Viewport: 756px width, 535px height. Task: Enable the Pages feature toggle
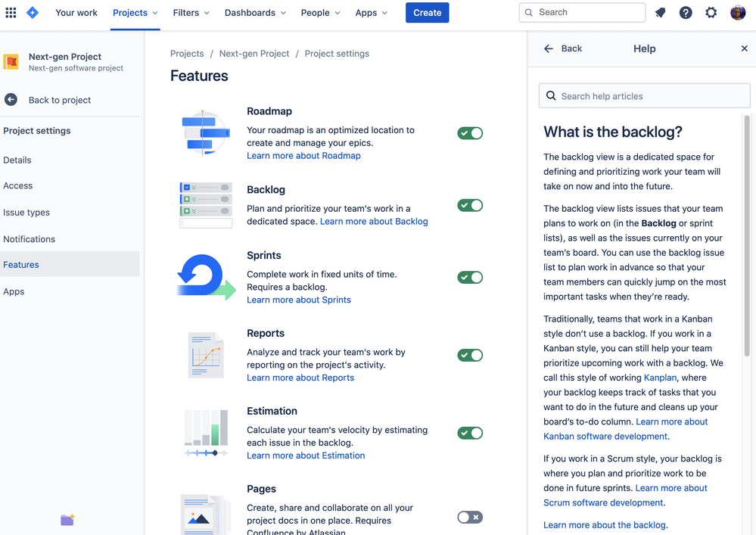(x=470, y=517)
